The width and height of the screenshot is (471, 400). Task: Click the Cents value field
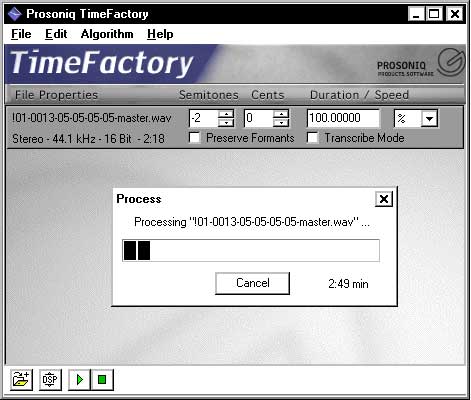pyautogui.click(x=259, y=118)
